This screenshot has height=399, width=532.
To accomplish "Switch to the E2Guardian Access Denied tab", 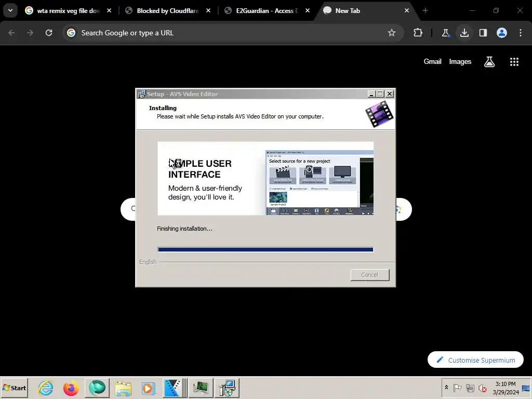I will (x=267, y=11).
